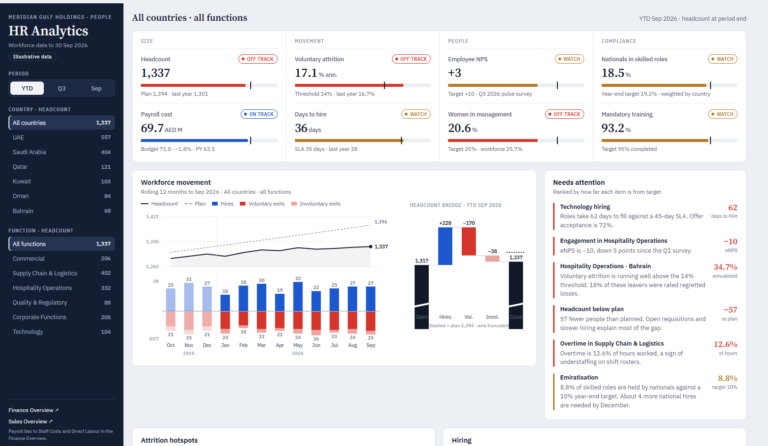The width and height of the screenshot is (768, 446).
Task: Click the Jun voluntary exits bar
Action: point(316,321)
